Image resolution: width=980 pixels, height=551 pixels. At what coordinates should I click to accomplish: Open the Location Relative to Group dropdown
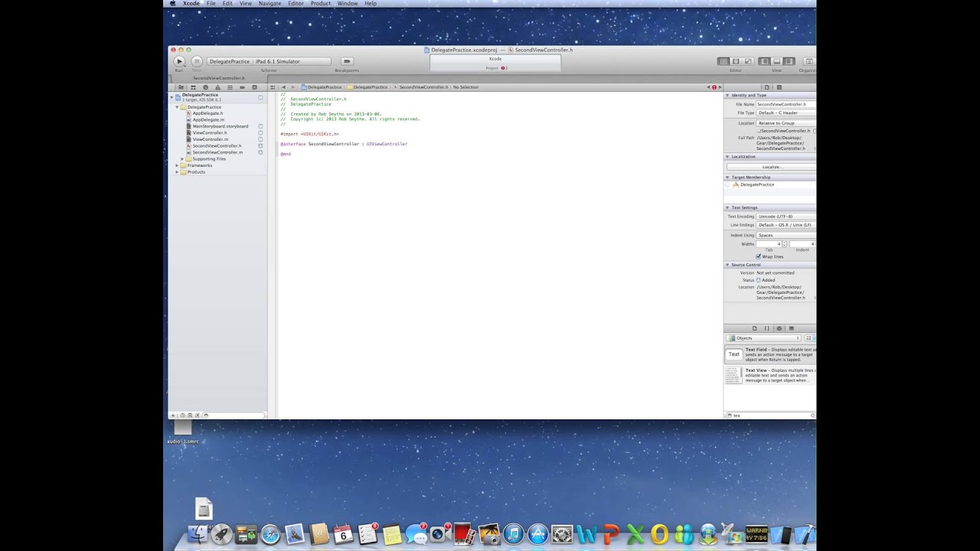pos(786,123)
